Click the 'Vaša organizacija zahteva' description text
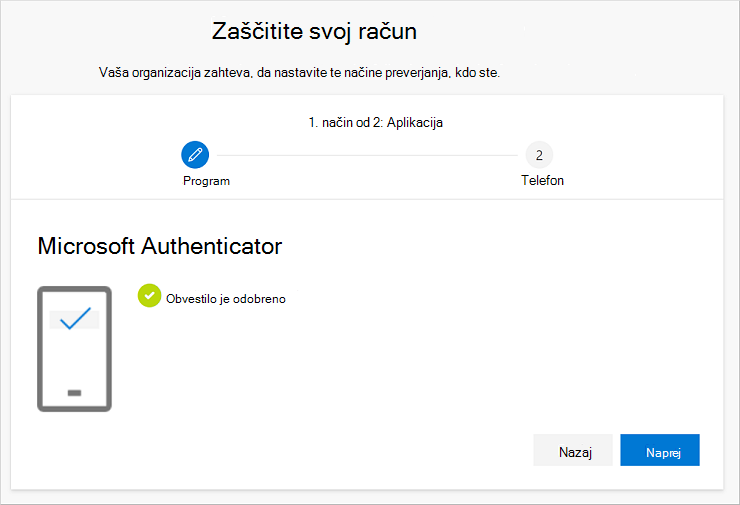This screenshot has width=740, height=505. pos(299,73)
